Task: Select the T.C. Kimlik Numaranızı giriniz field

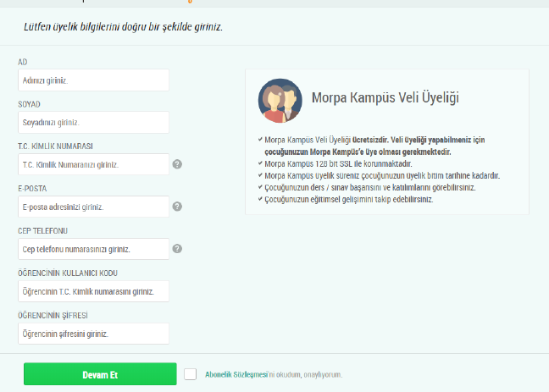Action: 93,164
